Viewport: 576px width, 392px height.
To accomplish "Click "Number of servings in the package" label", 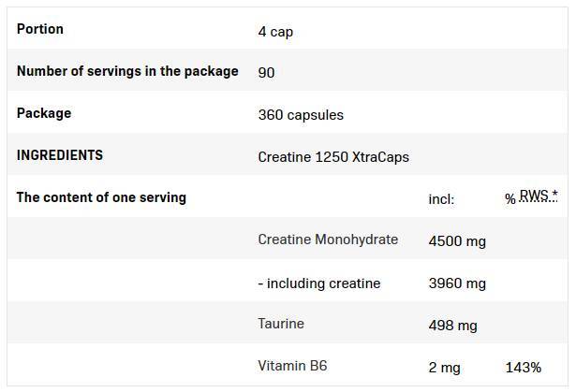I will click(x=127, y=71).
